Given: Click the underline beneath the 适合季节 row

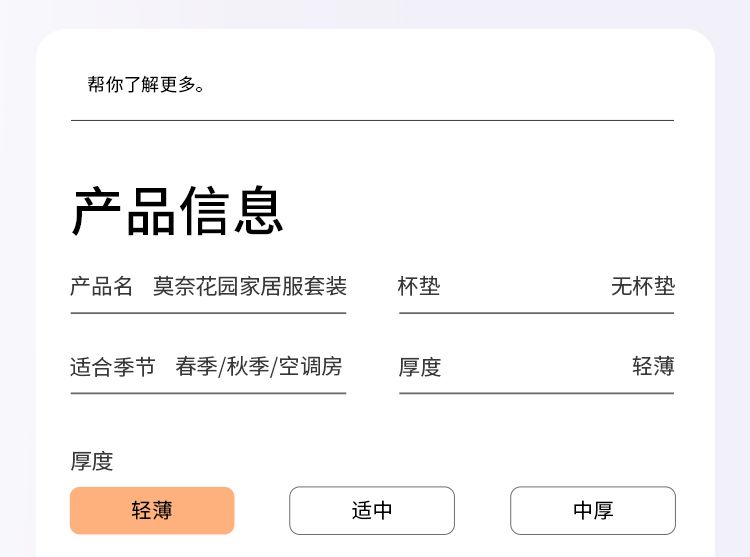Looking at the screenshot, I should pyautogui.click(x=208, y=393).
